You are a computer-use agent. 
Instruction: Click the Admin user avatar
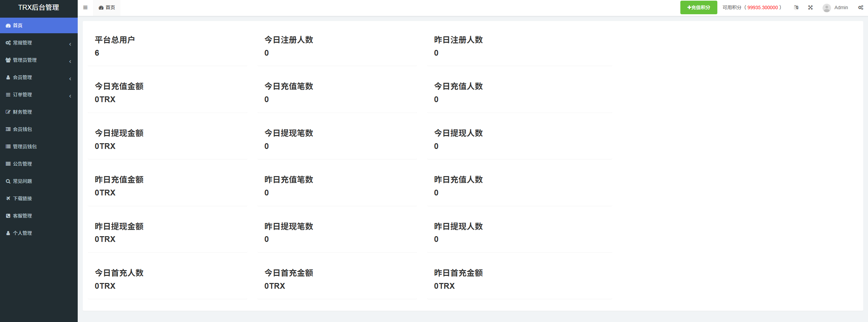(x=827, y=7)
